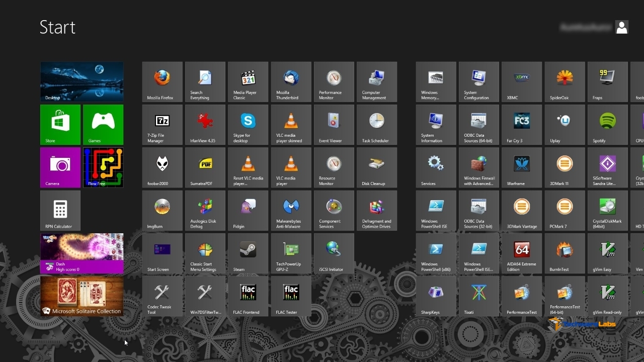The image size is (644, 362).
Task: Open the green Games tile
Action: [103, 125]
